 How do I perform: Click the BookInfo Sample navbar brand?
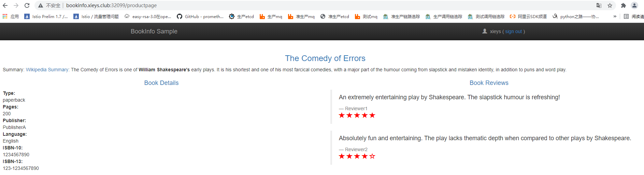[154, 31]
